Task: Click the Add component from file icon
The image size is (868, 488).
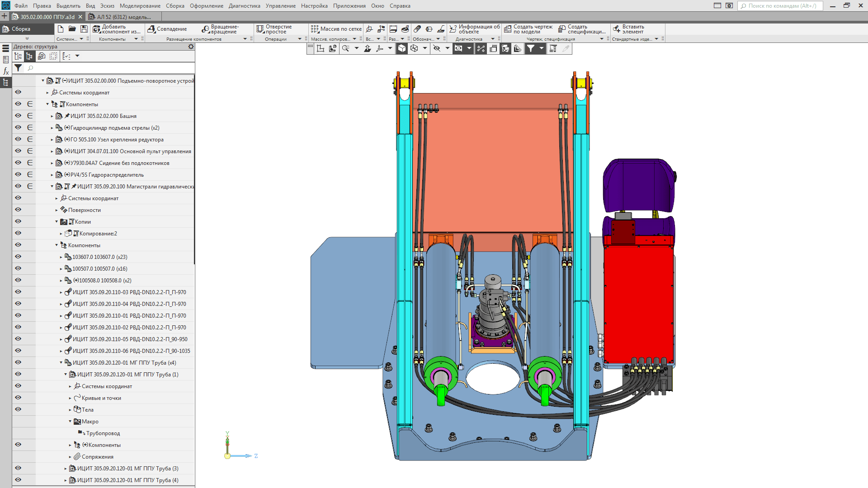Action: [x=96, y=29]
